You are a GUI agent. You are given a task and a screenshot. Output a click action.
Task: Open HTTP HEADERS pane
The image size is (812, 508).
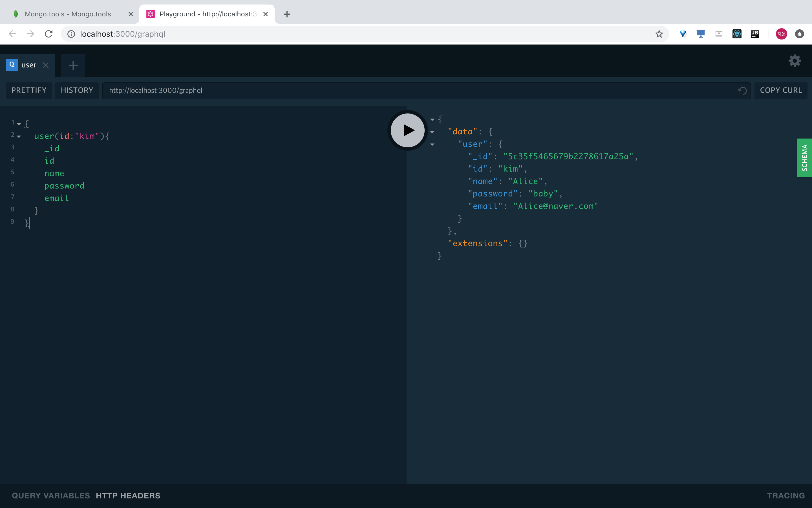pyautogui.click(x=128, y=496)
